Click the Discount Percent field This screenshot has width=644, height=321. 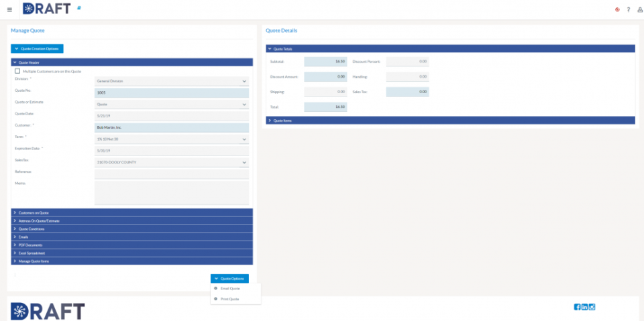pos(407,62)
